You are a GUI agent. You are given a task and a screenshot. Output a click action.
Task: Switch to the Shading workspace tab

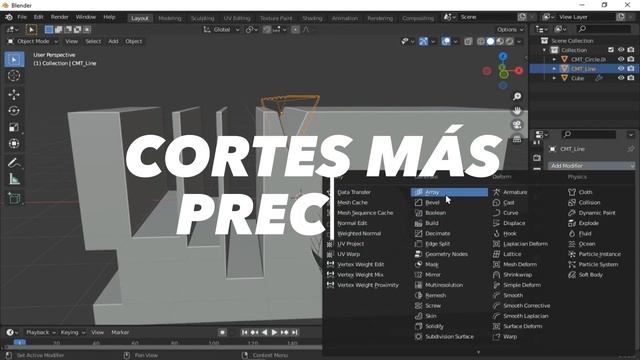[312, 18]
